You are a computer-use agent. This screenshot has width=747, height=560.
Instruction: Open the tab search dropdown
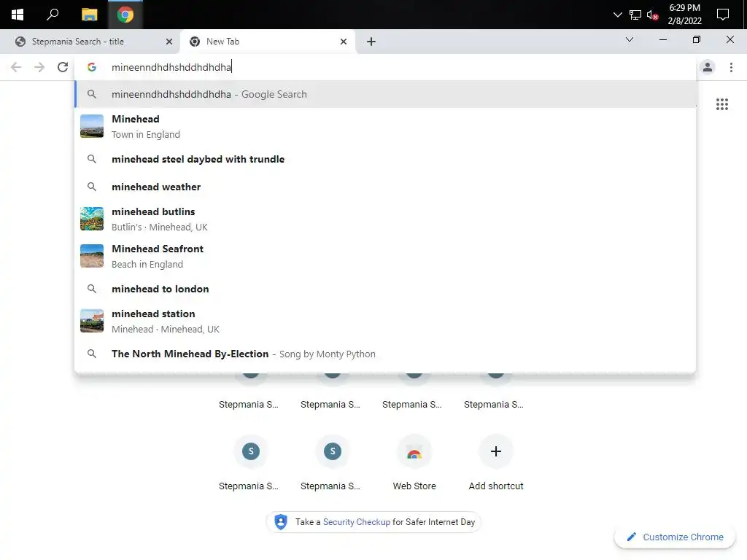coord(630,39)
